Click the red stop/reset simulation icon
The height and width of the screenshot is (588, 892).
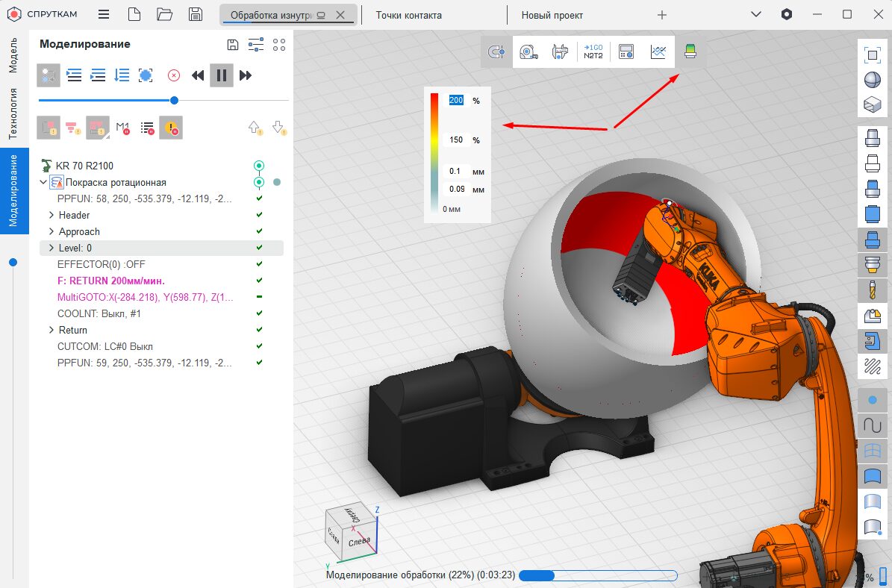coord(173,75)
